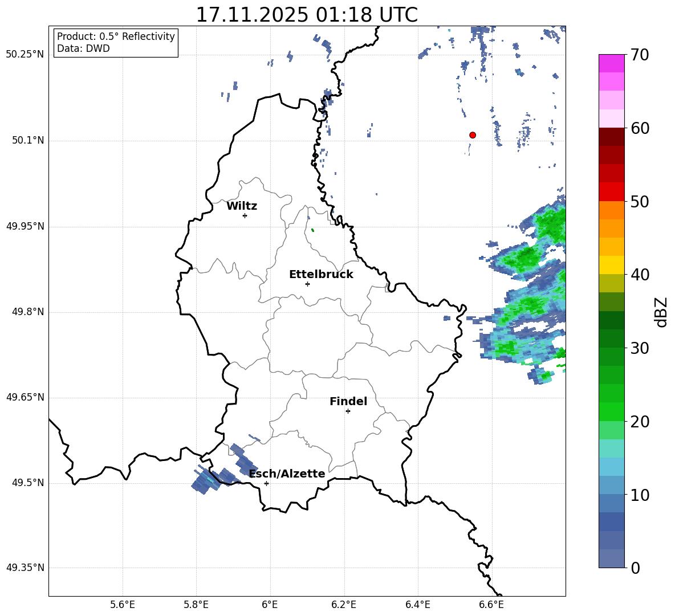Click the dark red swatch just below 60 dBZ

coord(611,137)
